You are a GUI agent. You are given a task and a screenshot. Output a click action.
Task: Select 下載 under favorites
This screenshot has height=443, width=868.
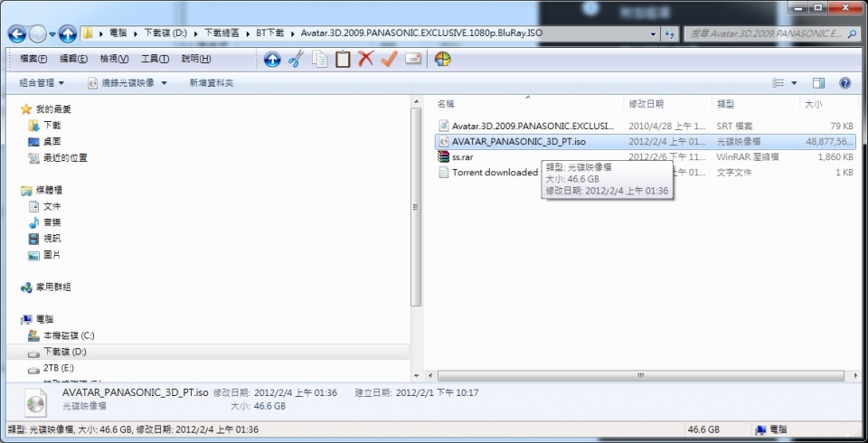tap(52, 125)
